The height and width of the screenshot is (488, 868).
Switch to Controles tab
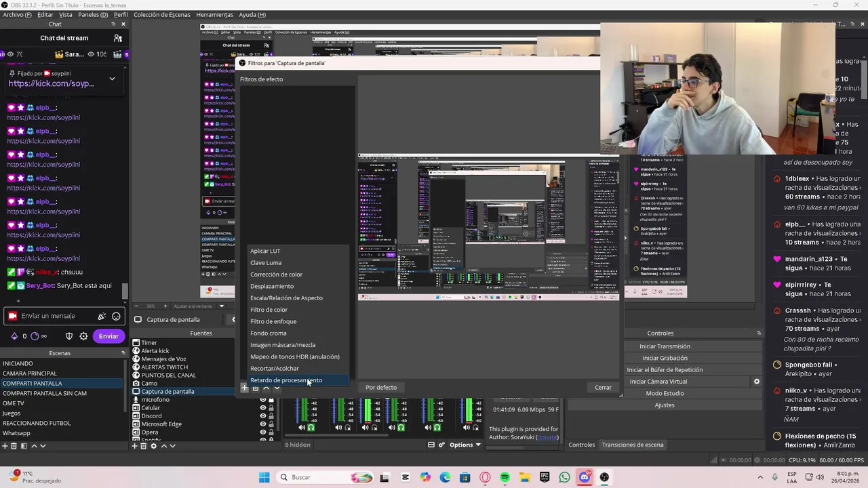click(x=581, y=445)
